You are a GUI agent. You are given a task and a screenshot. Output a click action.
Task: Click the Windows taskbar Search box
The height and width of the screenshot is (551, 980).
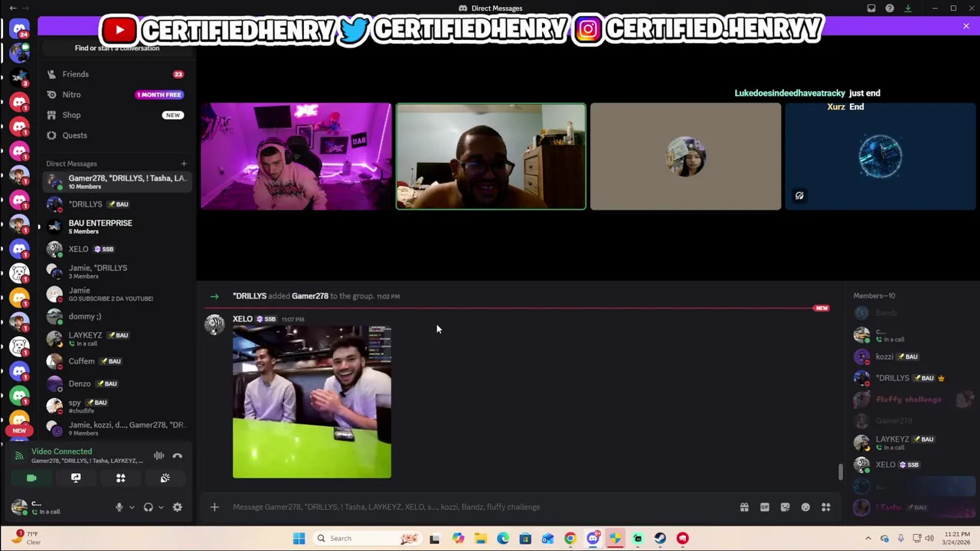coord(367,538)
